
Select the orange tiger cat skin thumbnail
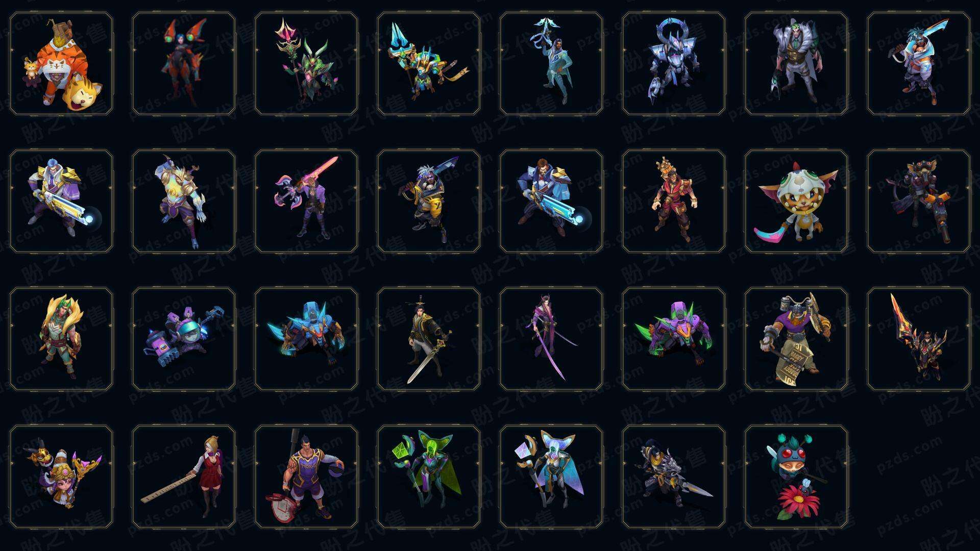pos(61,64)
